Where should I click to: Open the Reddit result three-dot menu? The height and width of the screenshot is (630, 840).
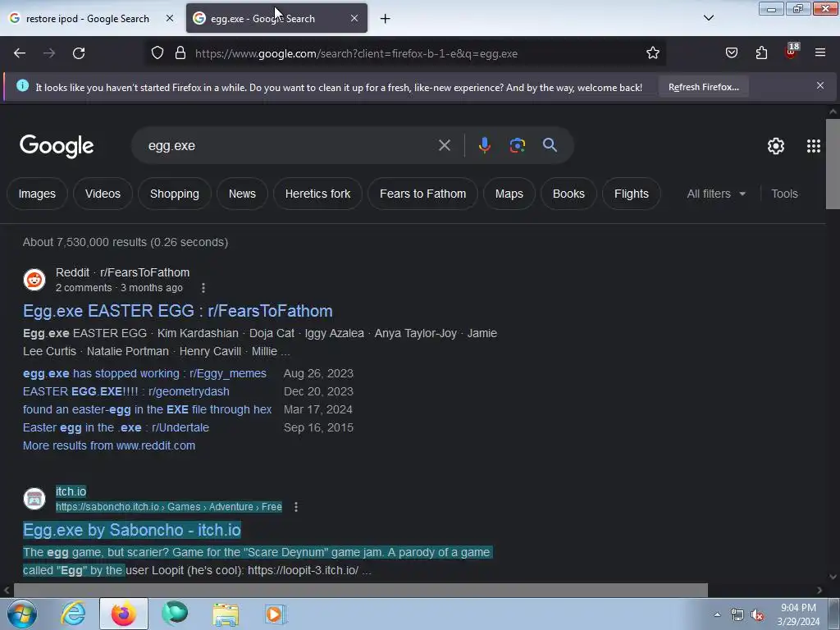click(x=203, y=288)
